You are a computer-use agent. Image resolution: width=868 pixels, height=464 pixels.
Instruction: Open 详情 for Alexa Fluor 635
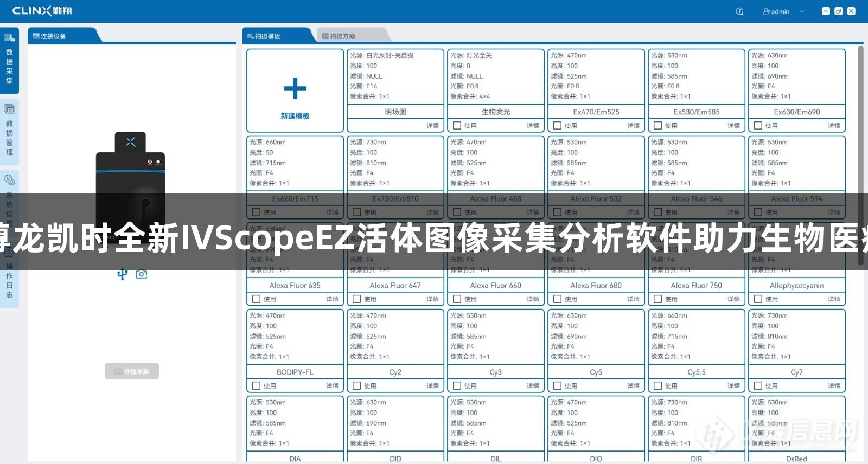[332, 299]
